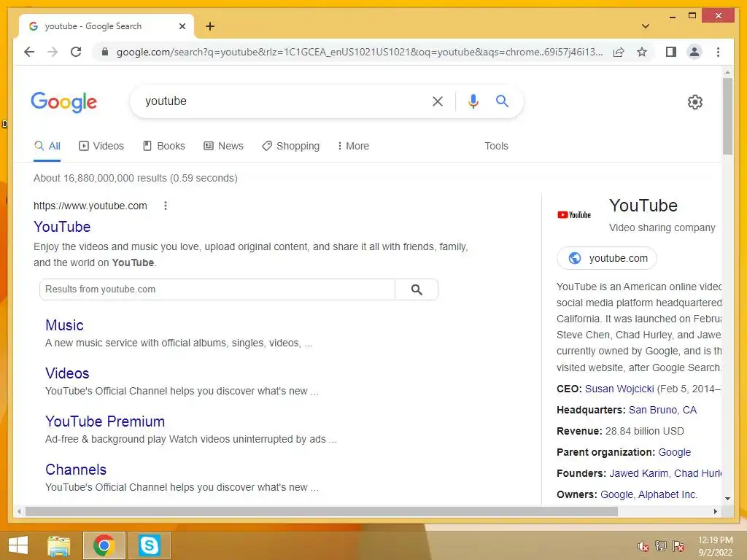The height and width of the screenshot is (560, 747).
Task: Open a new tab
Action: (x=210, y=26)
